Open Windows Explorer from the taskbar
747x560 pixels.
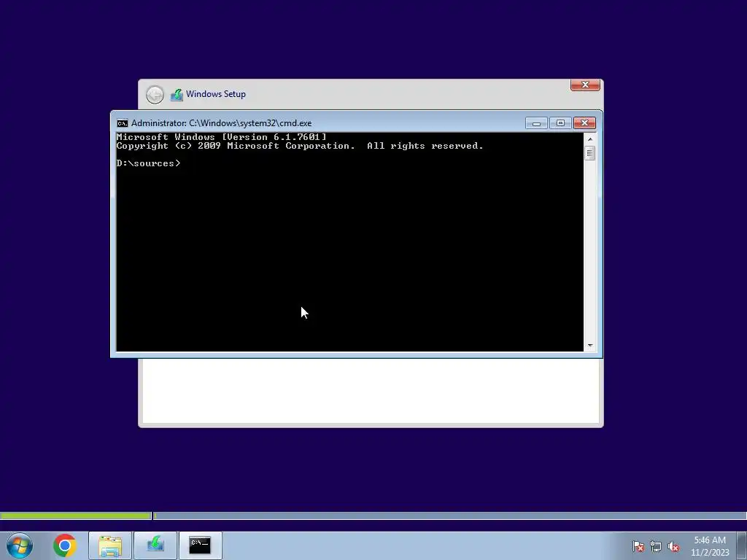pyautogui.click(x=110, y=545)
